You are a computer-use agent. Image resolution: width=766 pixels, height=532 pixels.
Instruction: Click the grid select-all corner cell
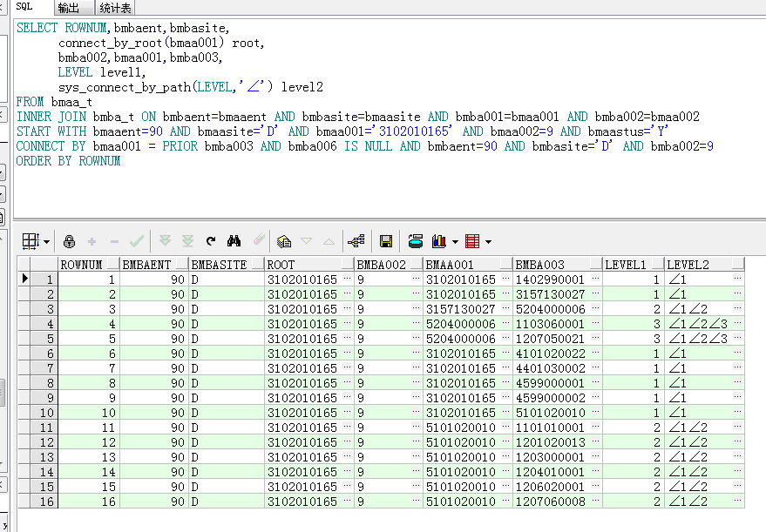pyautogui.click(x=24, y=264)
